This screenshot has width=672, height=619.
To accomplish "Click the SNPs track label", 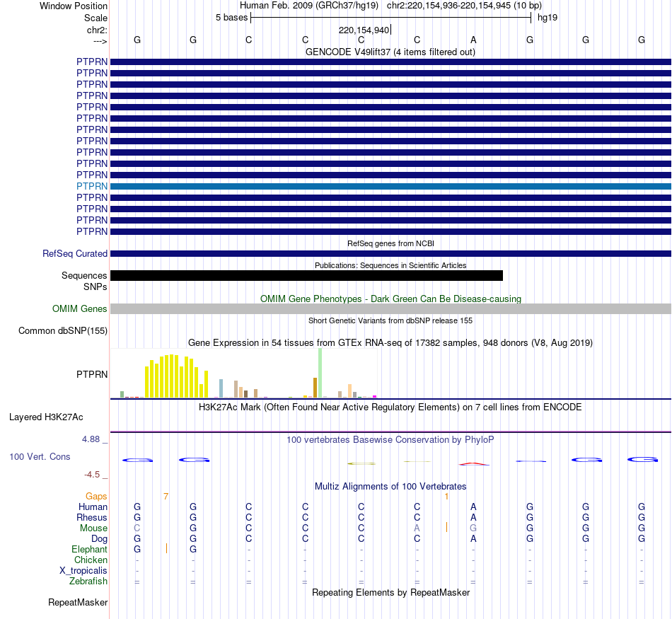I will click(95, 287).
